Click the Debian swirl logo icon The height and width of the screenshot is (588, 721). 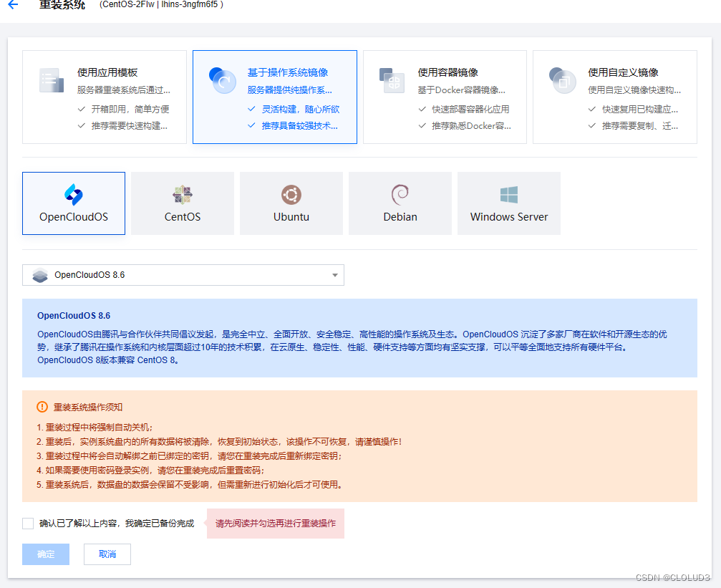pyautogui.click(x=400, y=195)
